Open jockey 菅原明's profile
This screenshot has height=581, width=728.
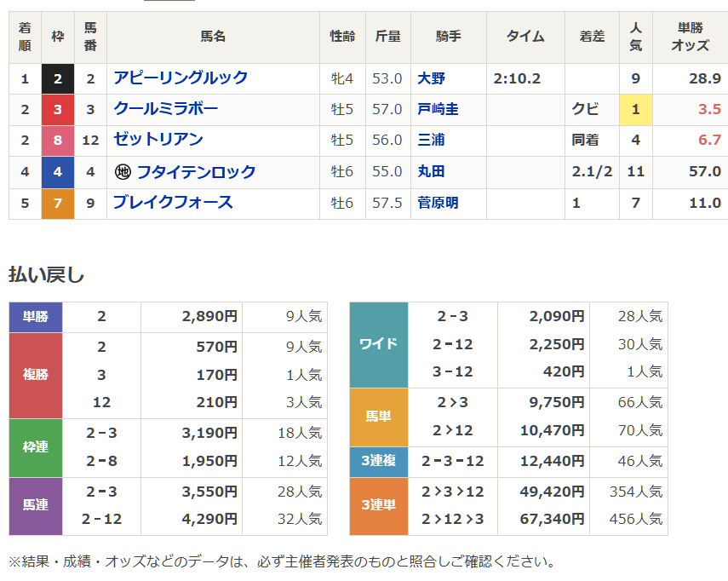click(438, 203)
